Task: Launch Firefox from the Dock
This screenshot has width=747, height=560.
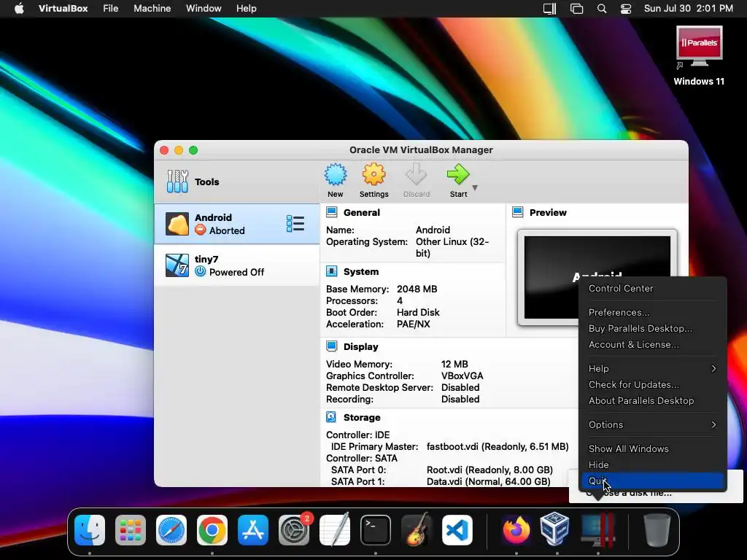Action: tap(516, 529)
